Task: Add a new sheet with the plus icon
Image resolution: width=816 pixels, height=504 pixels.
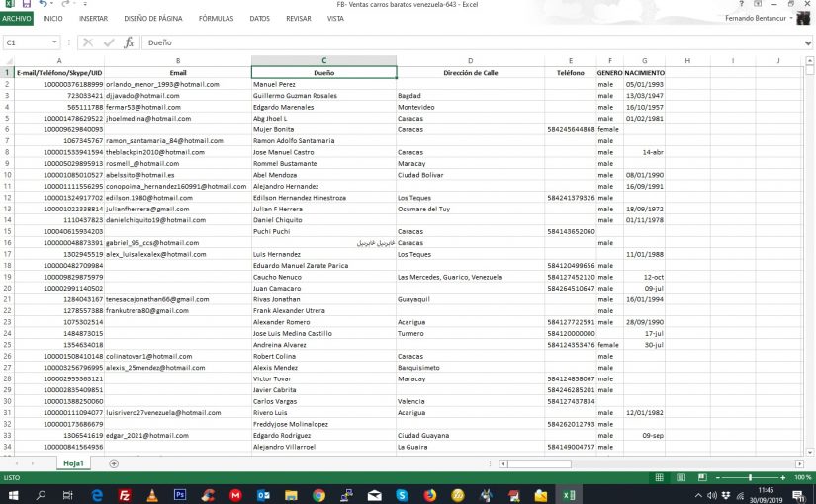Action: [x=114, y=463]
